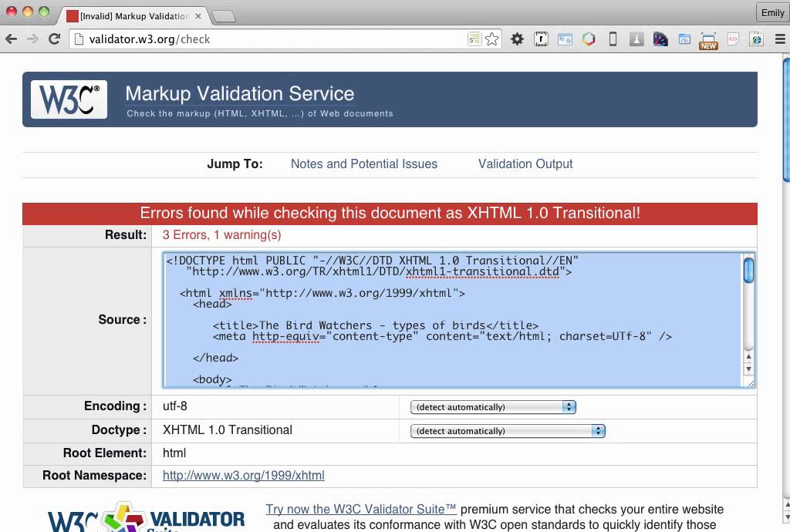The image size is (790, 532).
Task: Click the blue window gears extension icon
Action: (x=565, y=39)
